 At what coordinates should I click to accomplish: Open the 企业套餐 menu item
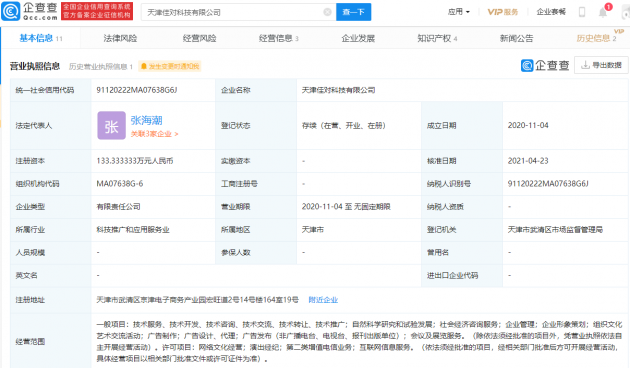[551, 12]
